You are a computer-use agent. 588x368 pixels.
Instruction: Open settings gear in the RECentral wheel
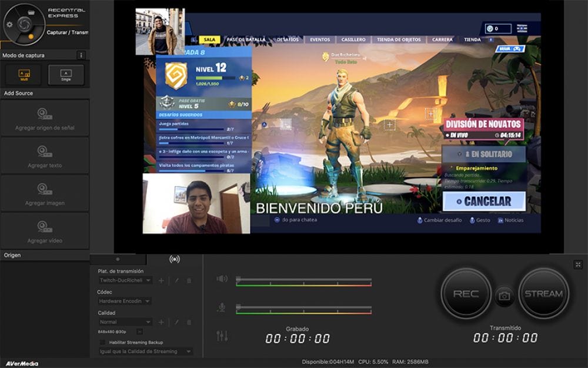pyautogui.click(x=9, y=24)
